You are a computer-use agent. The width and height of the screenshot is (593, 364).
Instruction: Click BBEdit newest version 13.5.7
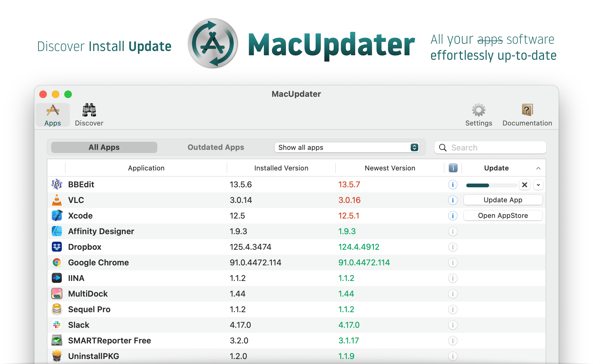(x=349, y=184)
